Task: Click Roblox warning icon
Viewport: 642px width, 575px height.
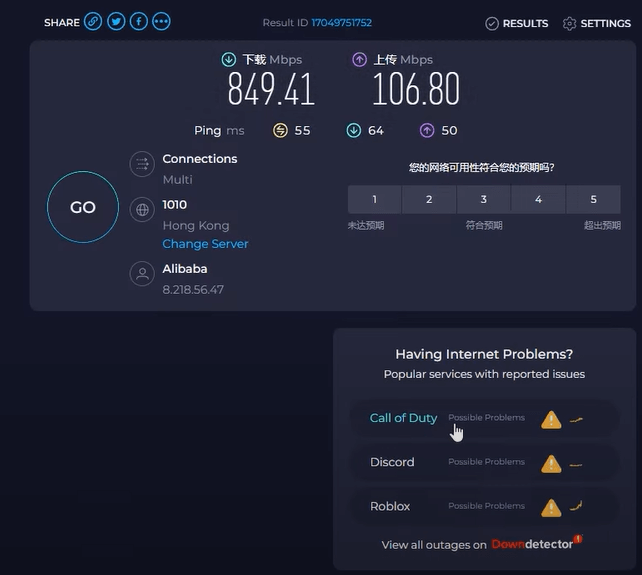Action: point(551,508)
